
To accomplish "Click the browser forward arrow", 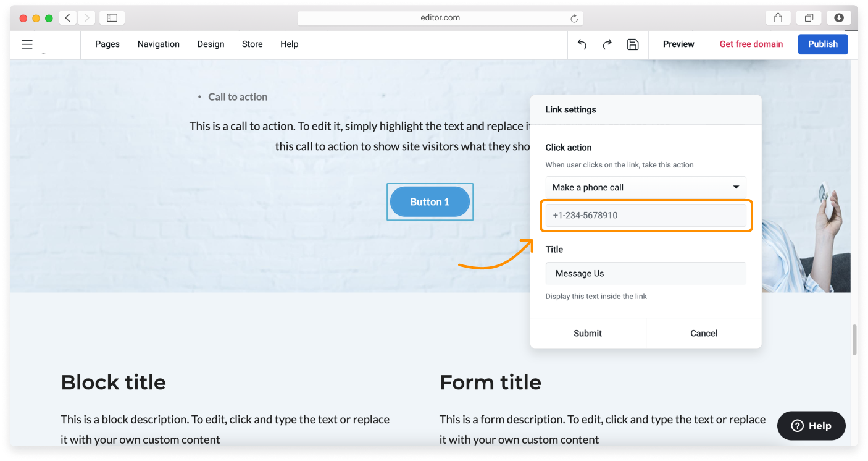I will click(86, 18).
